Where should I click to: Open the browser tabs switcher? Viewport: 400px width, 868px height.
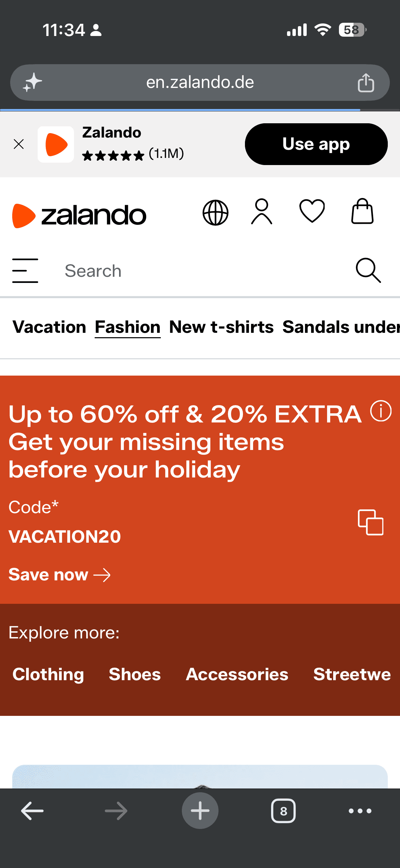tap(283, 811)
